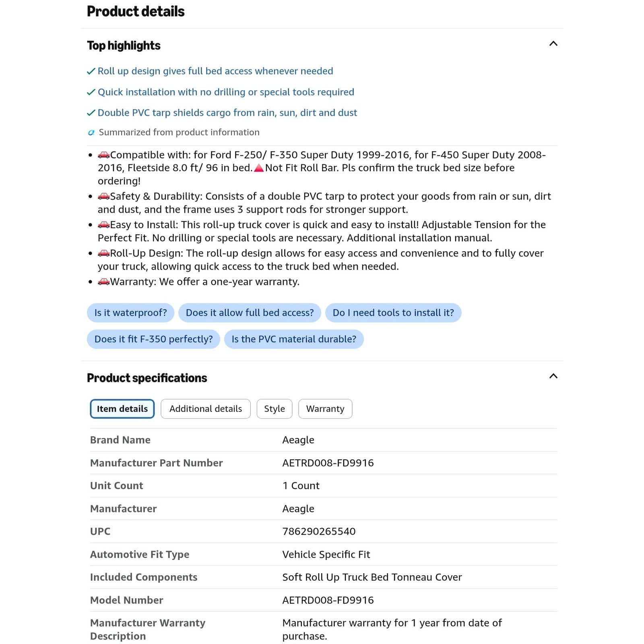
Task: Click the AI summary sparkle icon
Action: pos(91,132)
